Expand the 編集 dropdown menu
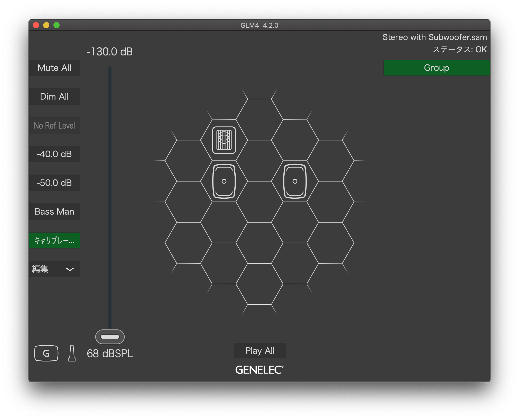 click(x=55, y=269)
